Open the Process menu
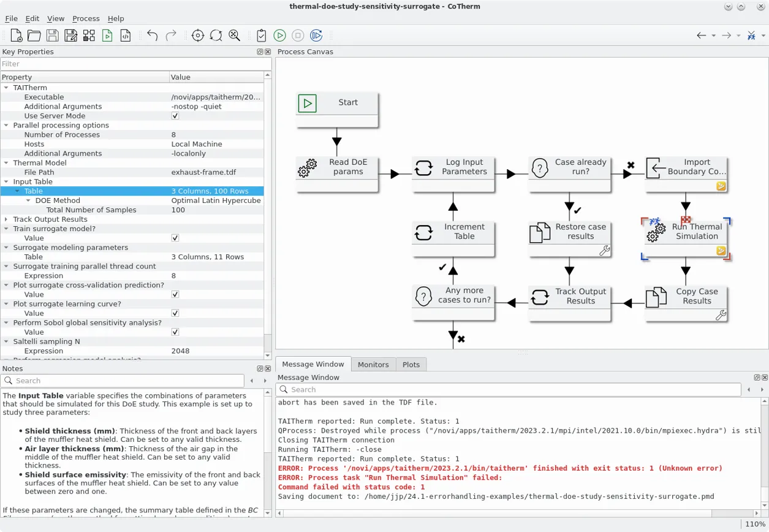 click(x=86, y=18)
